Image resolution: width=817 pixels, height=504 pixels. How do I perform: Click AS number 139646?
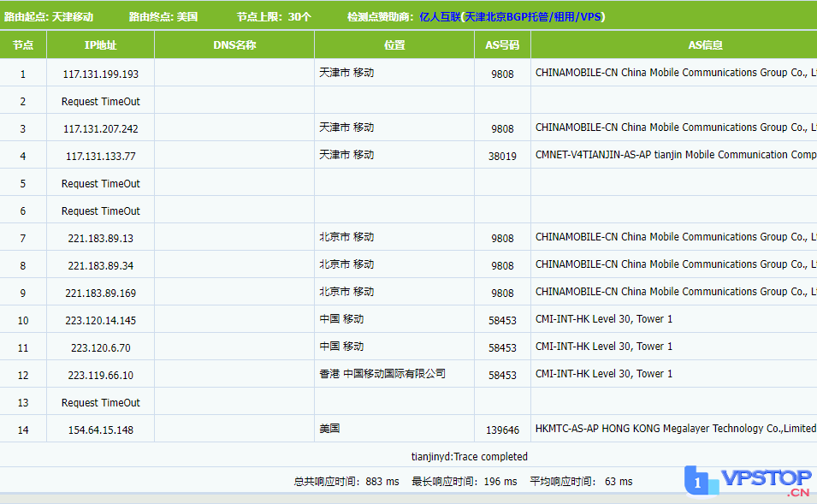point(502,430)
